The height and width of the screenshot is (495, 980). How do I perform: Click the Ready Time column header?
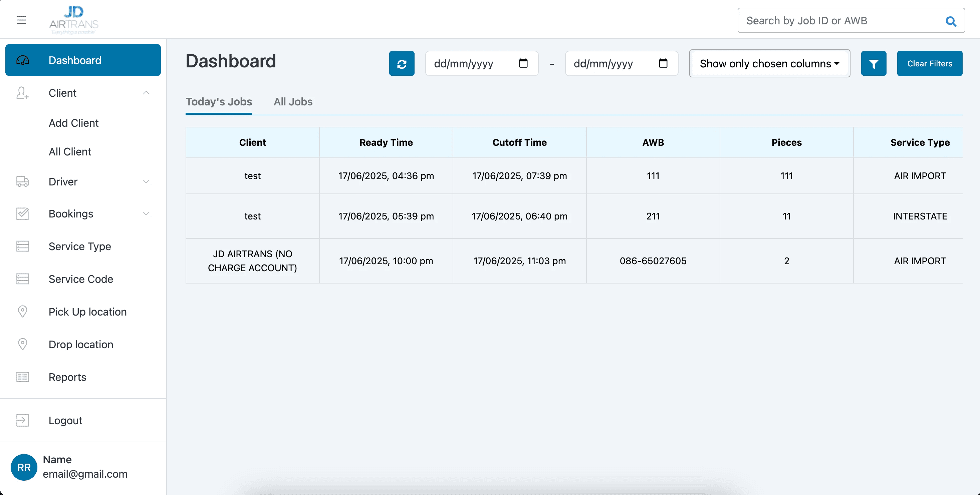click(x=386, y=142)
